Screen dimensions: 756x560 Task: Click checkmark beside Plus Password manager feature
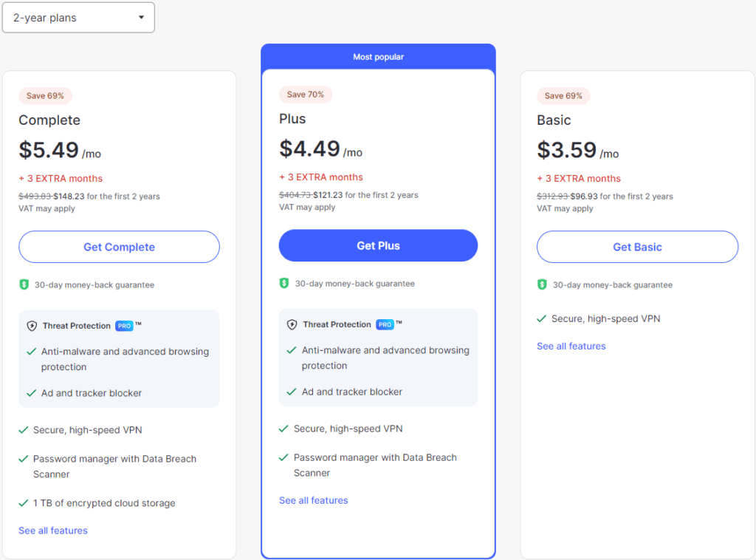point(283,457)
